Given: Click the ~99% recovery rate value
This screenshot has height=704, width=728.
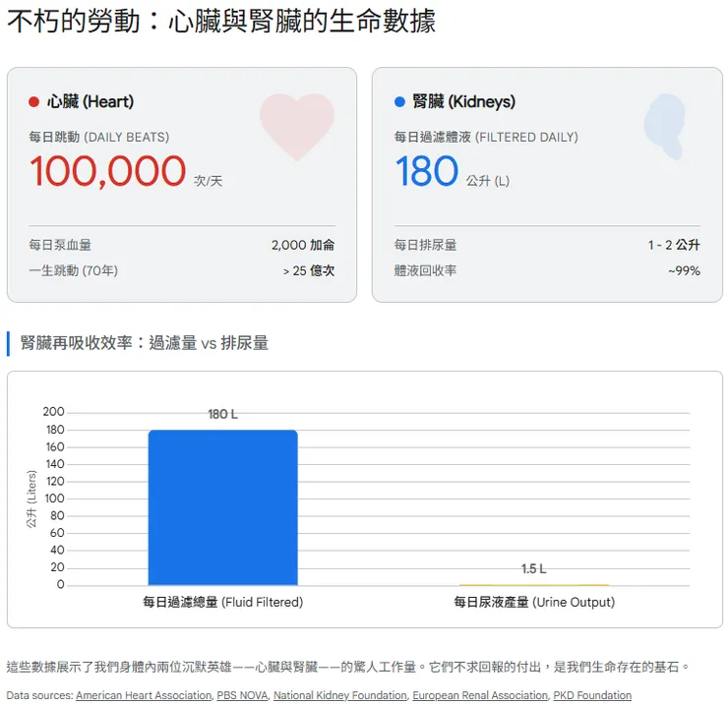Looking at the screenshot, I should pyautogui.click(x=684, y=270).
